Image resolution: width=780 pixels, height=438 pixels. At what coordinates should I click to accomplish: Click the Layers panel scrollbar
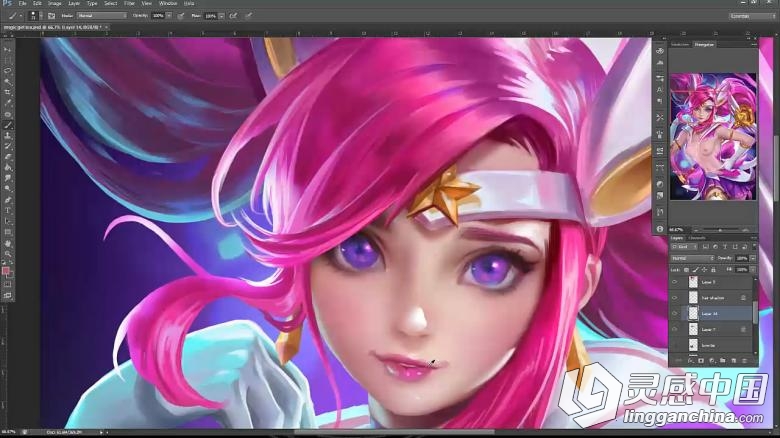click(x=755, y=314)
